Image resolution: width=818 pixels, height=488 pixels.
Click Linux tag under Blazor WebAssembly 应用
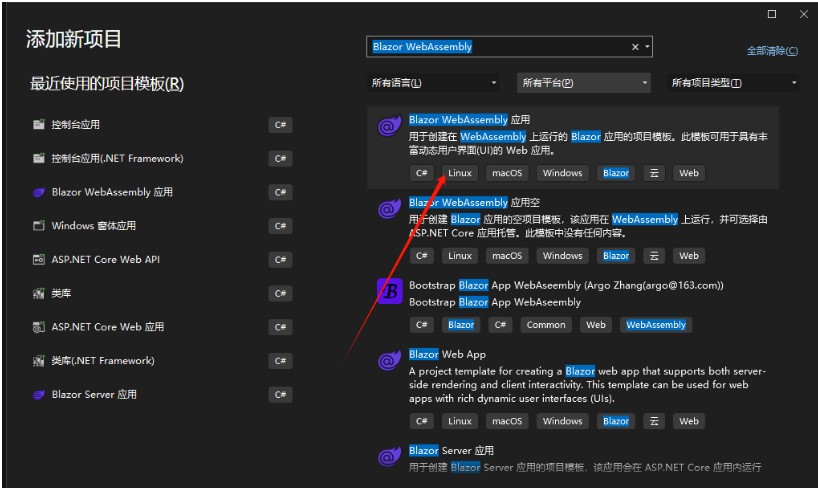460,173
